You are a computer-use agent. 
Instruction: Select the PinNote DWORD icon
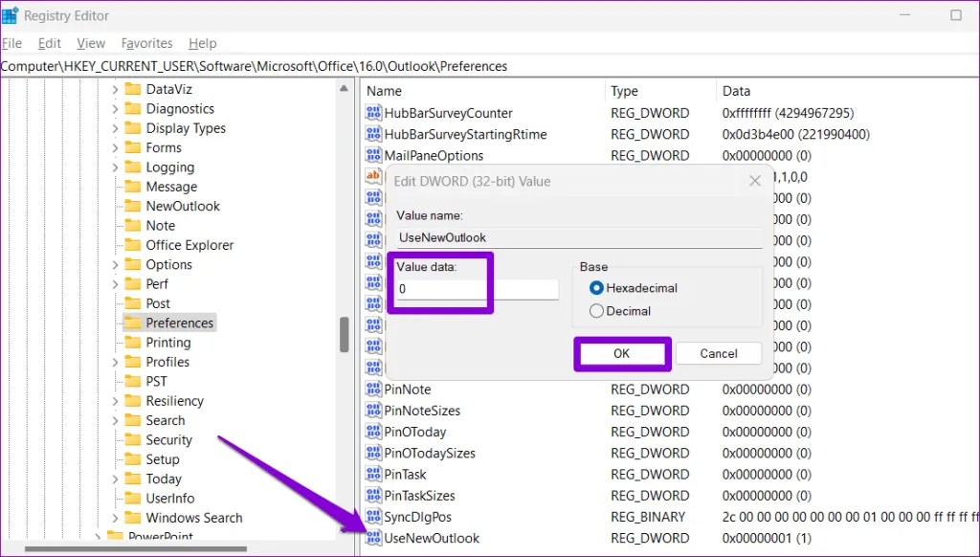[373, 390]
